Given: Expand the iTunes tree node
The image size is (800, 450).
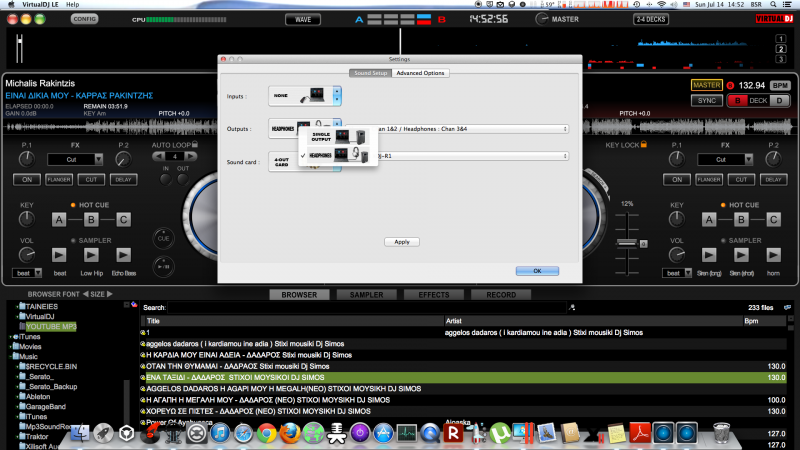Looking at the screenshot, I should pos(10,337).
